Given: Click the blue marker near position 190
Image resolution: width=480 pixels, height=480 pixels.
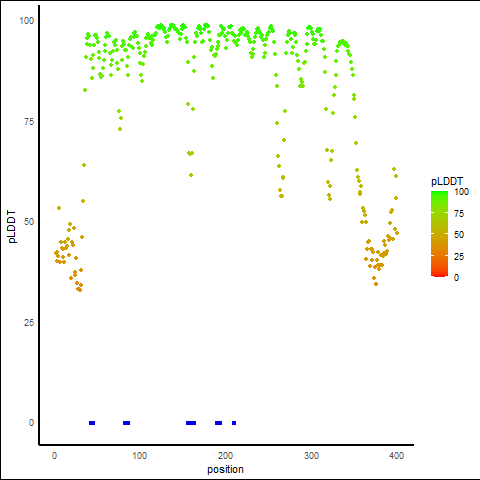Looking at the screenshot, I should point(218,423).
